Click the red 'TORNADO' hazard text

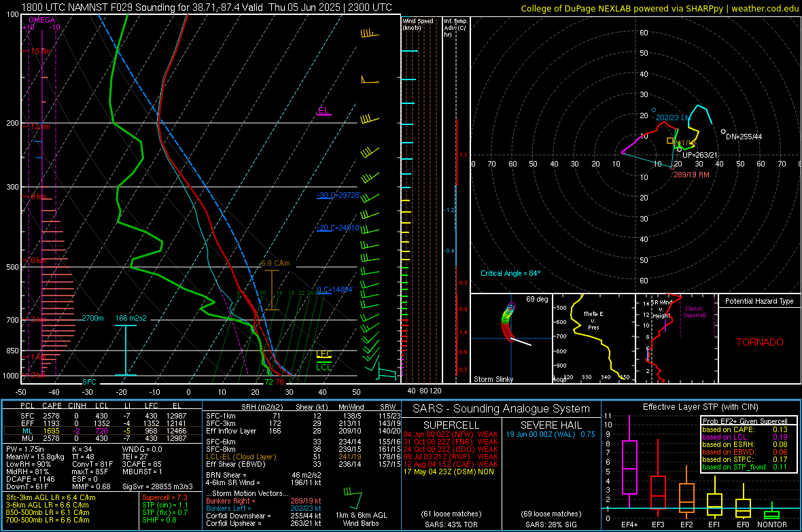tap(760, 342)
